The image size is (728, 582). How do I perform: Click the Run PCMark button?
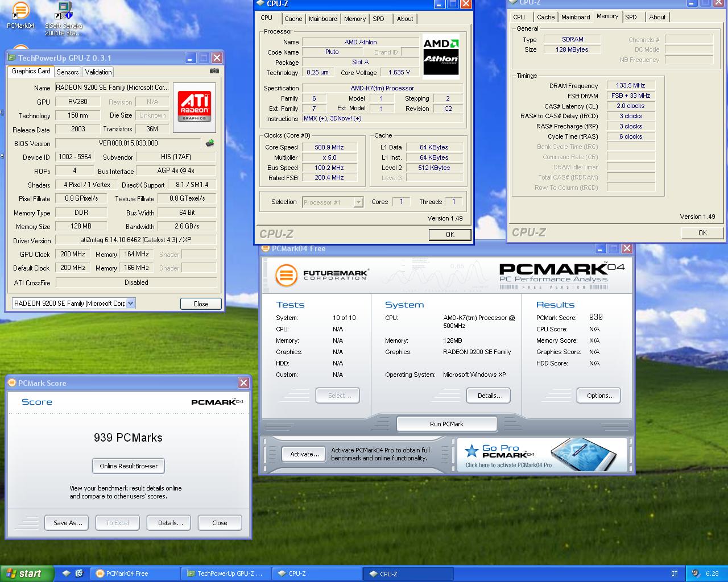446,424
